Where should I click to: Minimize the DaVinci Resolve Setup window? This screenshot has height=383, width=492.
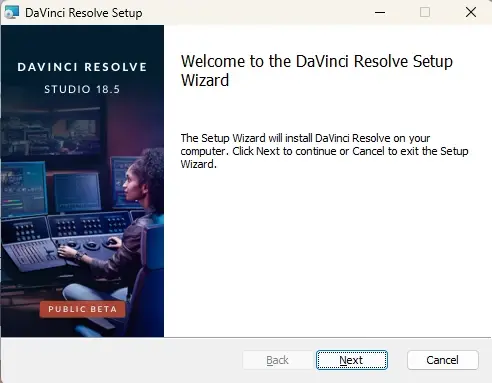(x=380, y=12)
